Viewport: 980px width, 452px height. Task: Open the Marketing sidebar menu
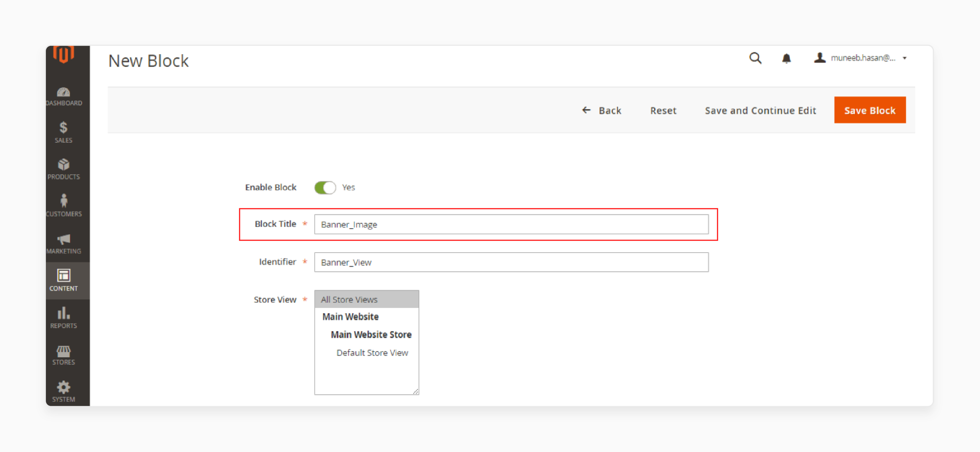point(64,243)
